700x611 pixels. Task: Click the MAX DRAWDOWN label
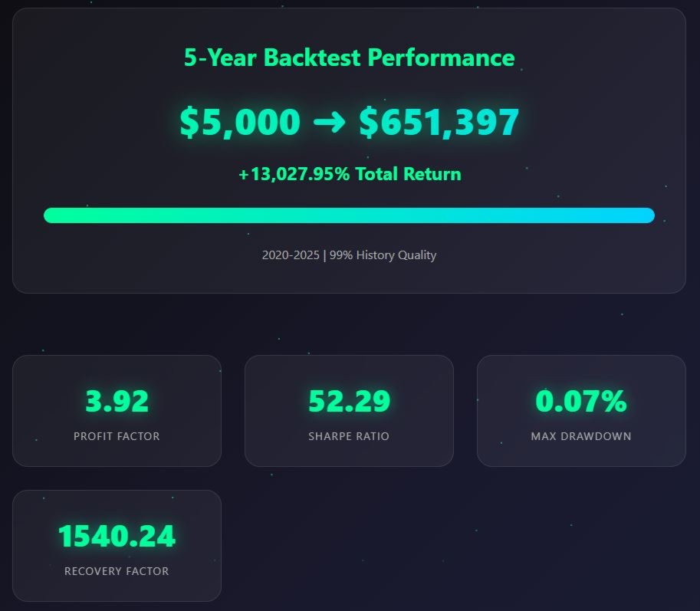581,436
